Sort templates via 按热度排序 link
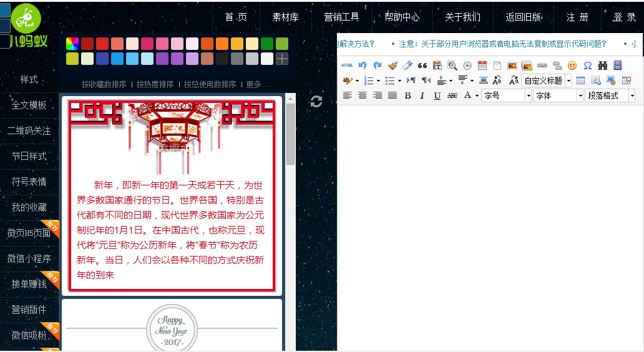 pyautogui.click(x=155, y=84)
